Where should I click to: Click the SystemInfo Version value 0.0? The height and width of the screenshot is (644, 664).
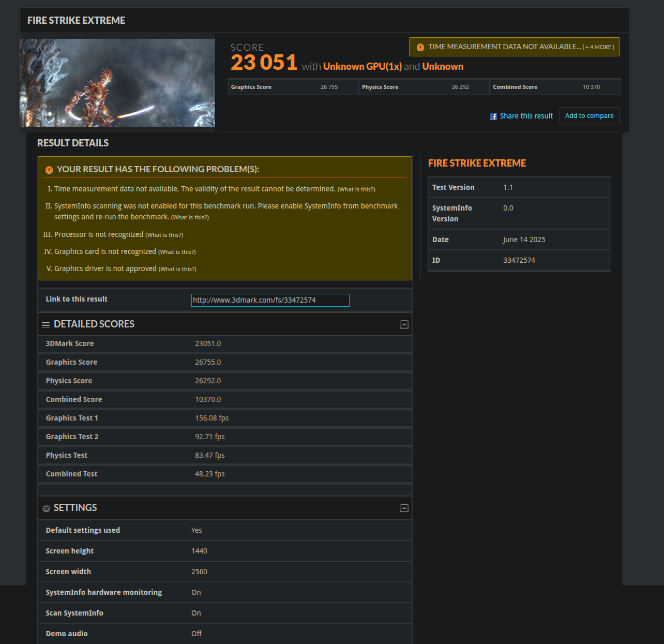pyautogui.click(x=508, y=208)
